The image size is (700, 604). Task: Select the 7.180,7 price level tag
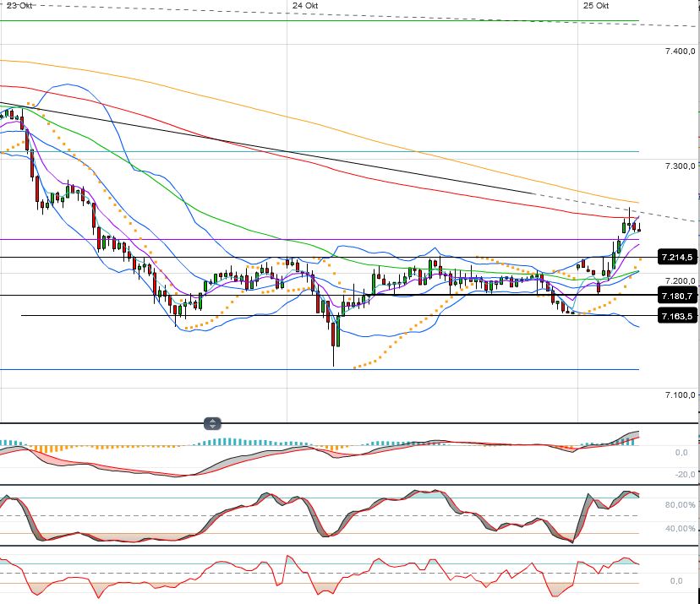point(677,296)
